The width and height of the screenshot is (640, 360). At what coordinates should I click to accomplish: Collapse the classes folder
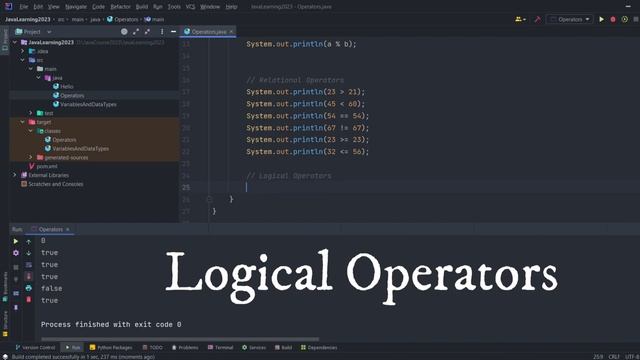tap(31, 131)
